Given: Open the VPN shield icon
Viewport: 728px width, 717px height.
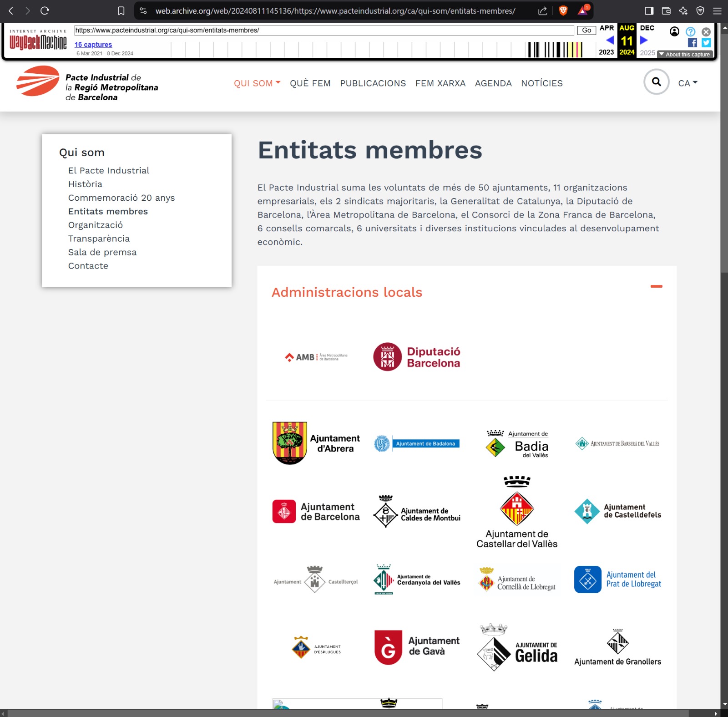Looking at the screenshot, I should [x=700, y=11].
